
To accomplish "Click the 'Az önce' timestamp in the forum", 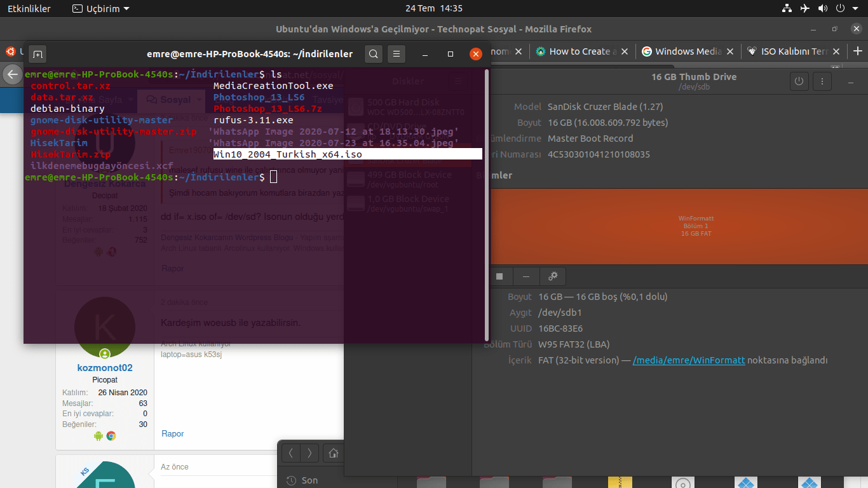I will click(x=175, y=467).
